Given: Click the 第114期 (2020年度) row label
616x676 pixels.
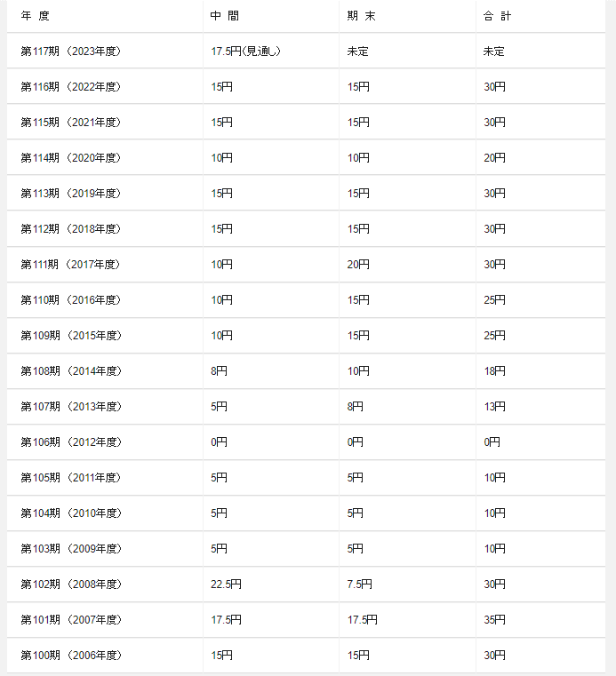Looking at the screenshot, I should pyautogui.click(x=70, y=158).
